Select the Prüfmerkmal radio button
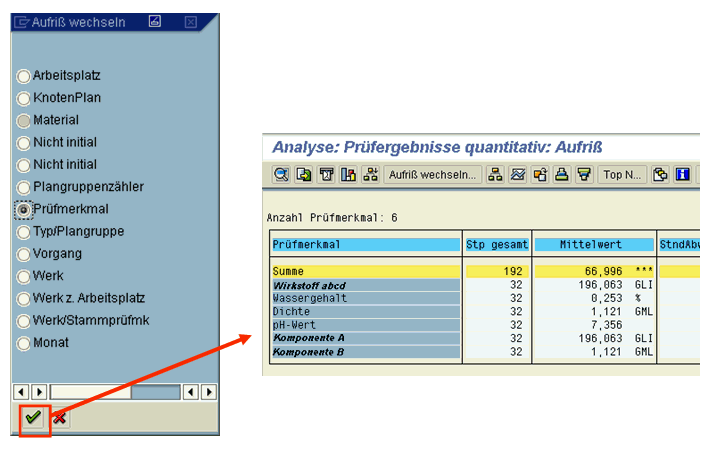The height and width of the screenshot is (454, 704). click(23, 210)
